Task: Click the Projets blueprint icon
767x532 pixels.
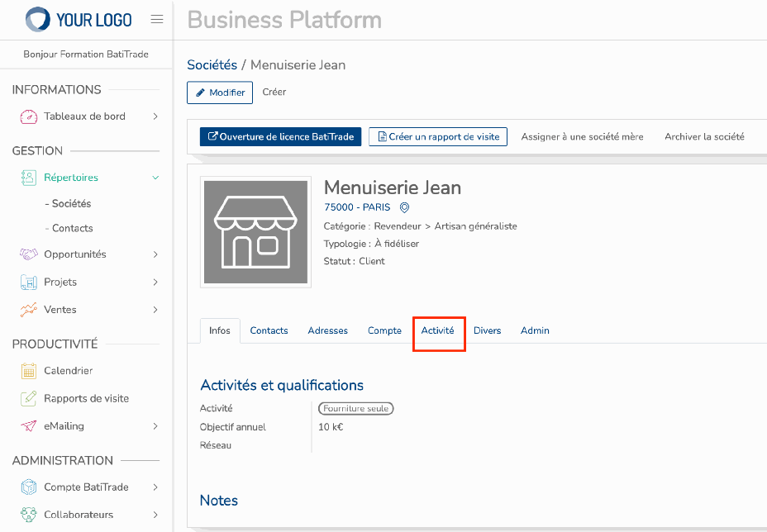Action: [29, 283]
